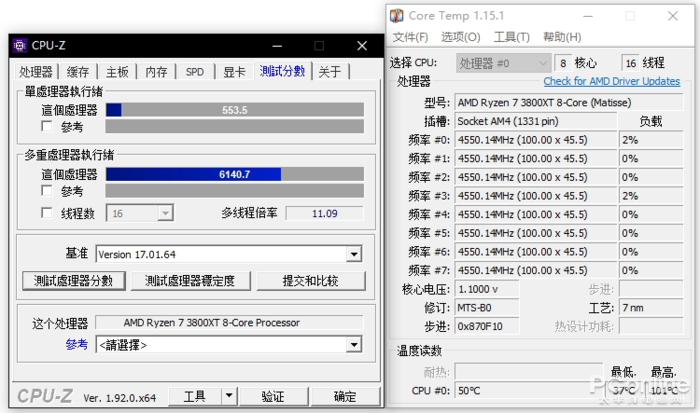This screenshot has height=413, width=700.
Task: Select the 測試分數 tab
Action: point(282,71)
